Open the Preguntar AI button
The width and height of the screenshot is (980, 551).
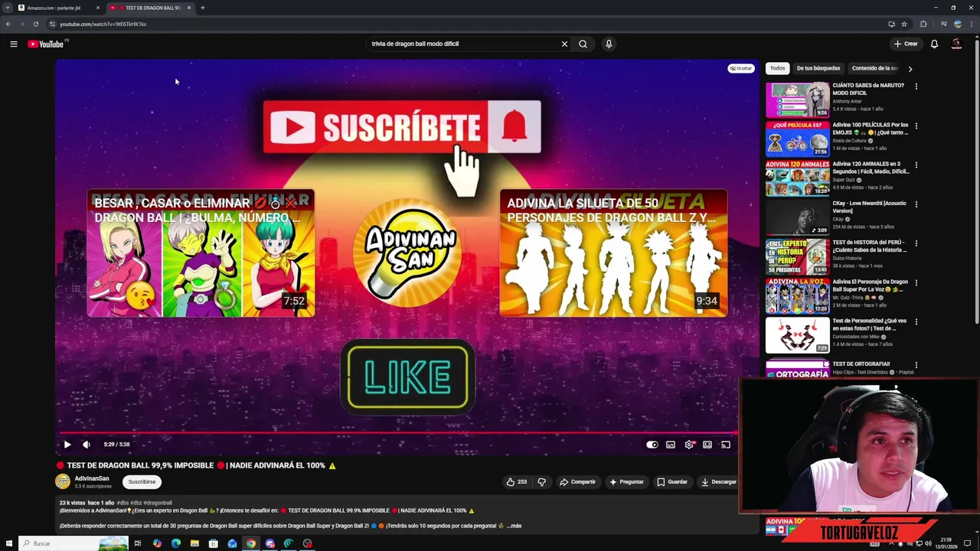626,482
